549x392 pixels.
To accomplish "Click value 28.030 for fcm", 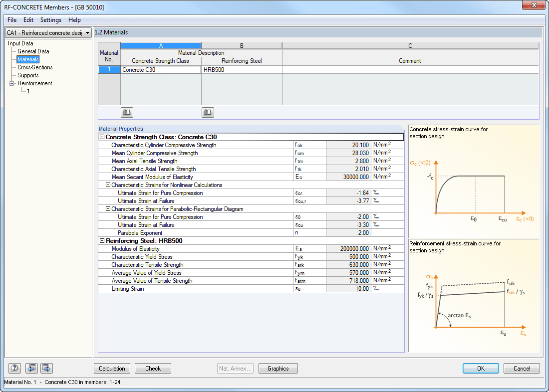I will [x=348, y=153].
